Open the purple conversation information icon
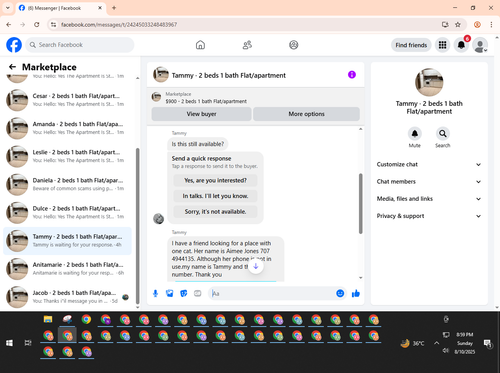Viewport: 500px width, 373px height. click(x=352, y=75)
